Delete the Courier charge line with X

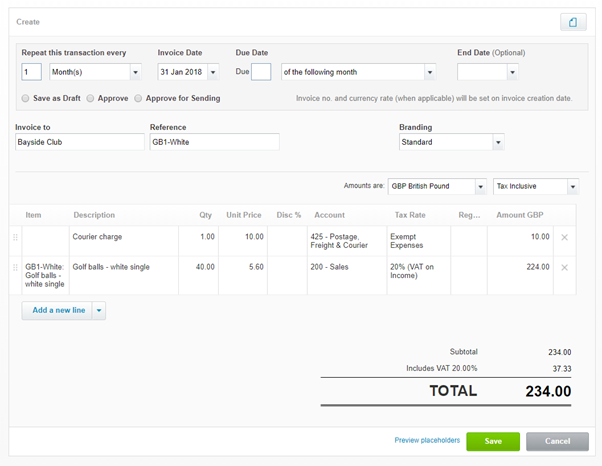click(564, 238)
